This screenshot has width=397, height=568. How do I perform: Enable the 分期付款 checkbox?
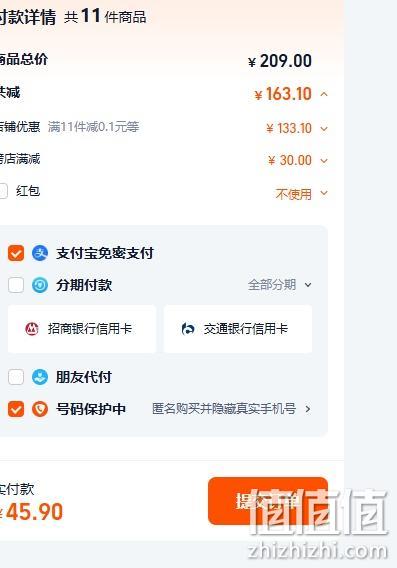(x=16, y=285)
